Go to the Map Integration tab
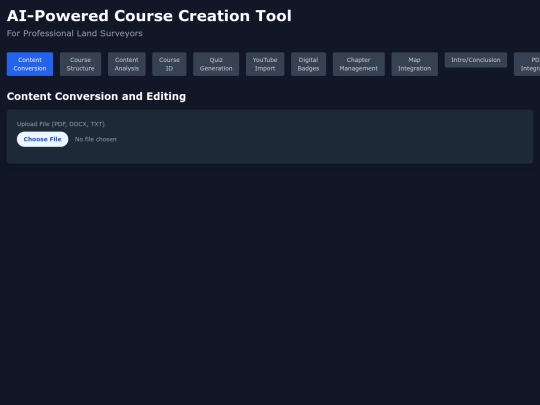This screenshot has width=540, height=405. pos(415,64)
